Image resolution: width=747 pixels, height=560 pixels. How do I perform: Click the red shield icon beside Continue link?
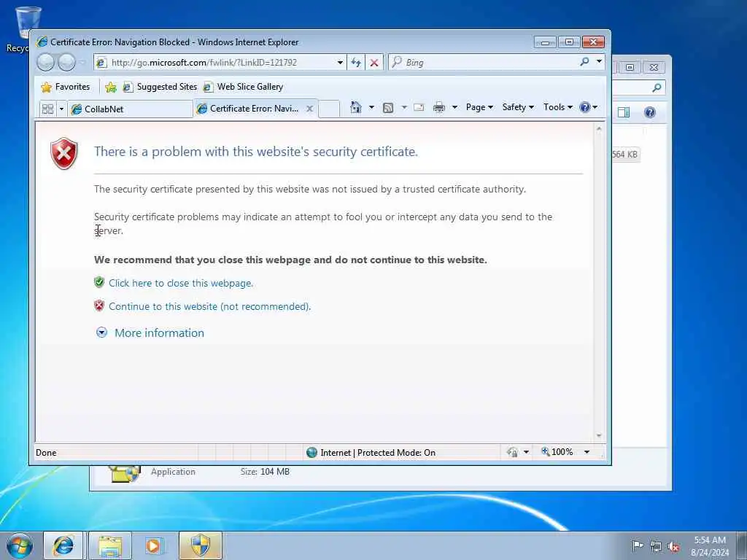pos(99,306)
